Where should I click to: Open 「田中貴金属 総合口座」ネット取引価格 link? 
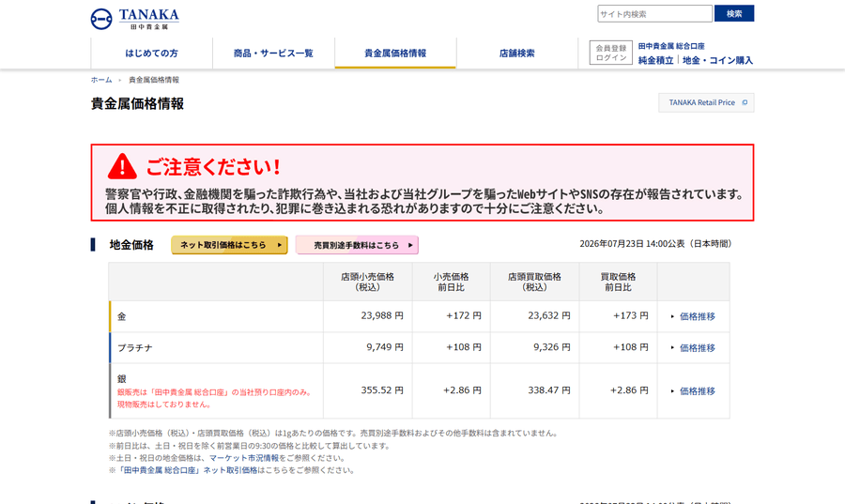pos(187,470)
